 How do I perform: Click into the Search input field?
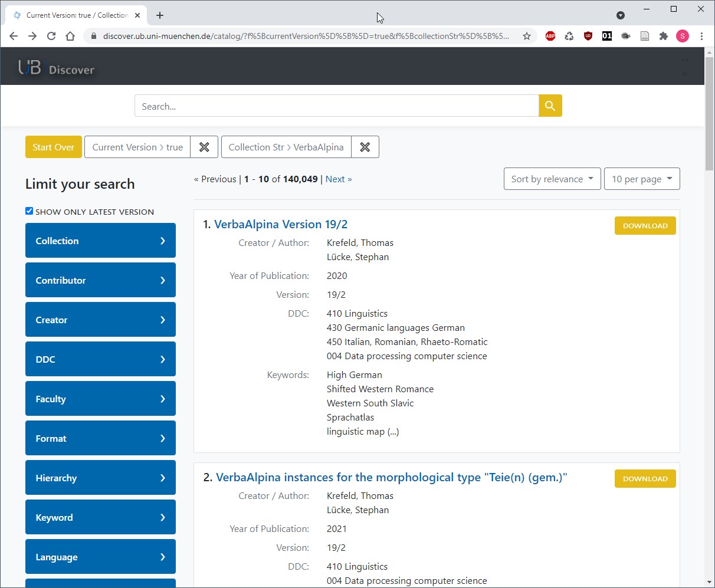(336, 106)
